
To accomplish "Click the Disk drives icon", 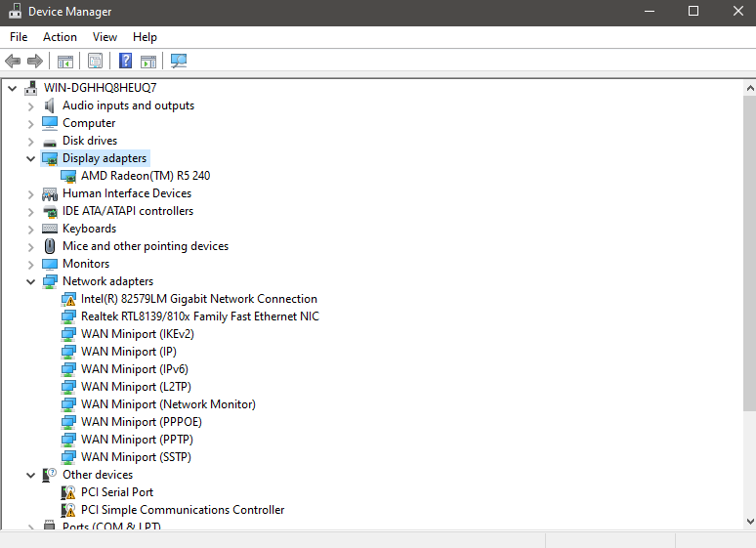I will click(x=50, y=143).
